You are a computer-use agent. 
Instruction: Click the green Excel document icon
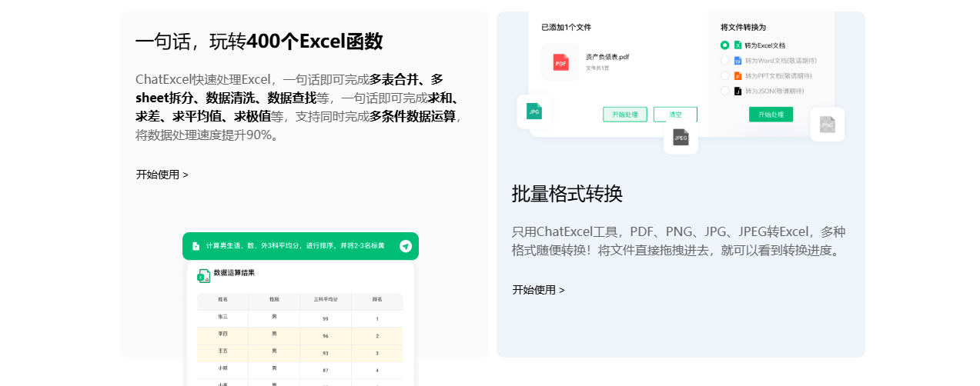point(738,45)
